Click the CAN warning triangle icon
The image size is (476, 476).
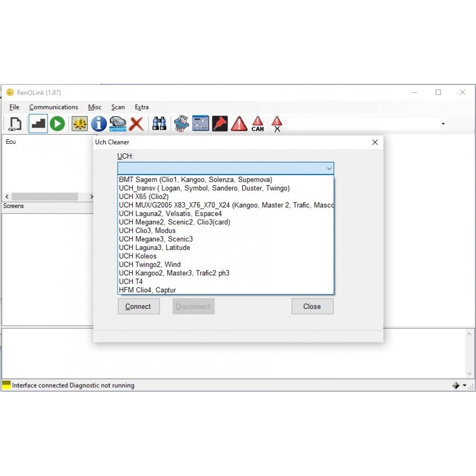coord(258,124)
